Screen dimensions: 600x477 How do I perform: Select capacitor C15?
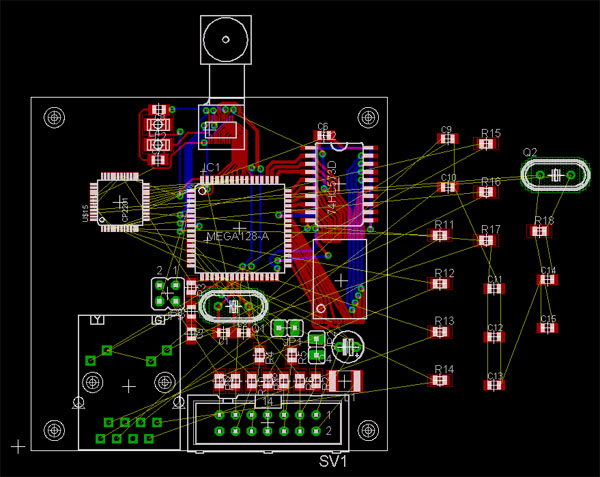tap(547, 328)
